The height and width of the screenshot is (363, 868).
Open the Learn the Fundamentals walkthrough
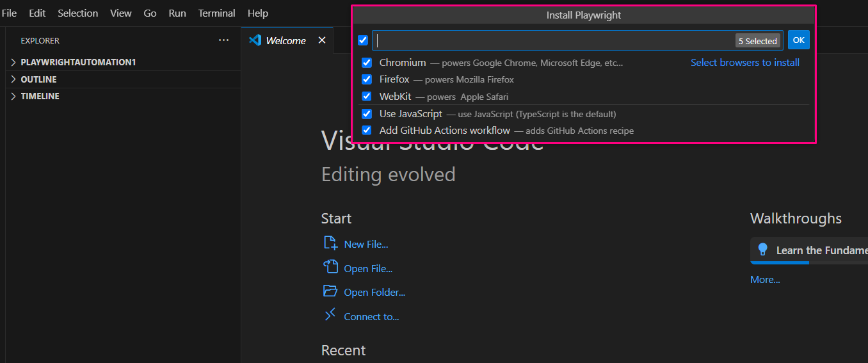tap(809, 250)
